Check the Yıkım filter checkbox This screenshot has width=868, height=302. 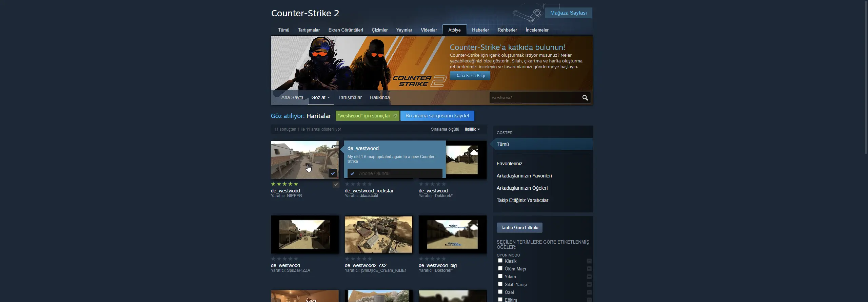tap(500, 276)
